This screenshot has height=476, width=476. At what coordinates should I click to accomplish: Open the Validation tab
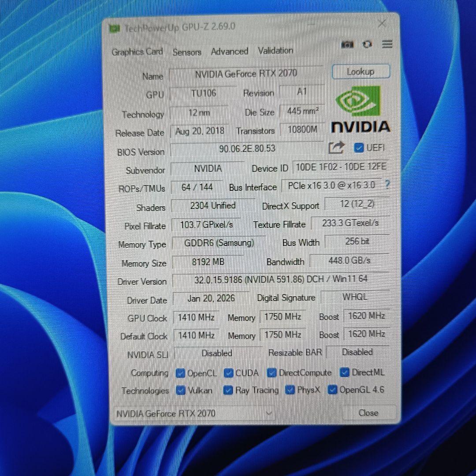pyautogui.click(x=275, y=50)
